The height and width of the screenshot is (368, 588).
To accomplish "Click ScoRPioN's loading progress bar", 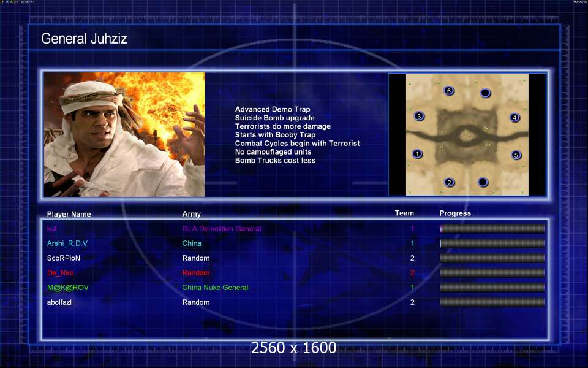I will (492, 258).
